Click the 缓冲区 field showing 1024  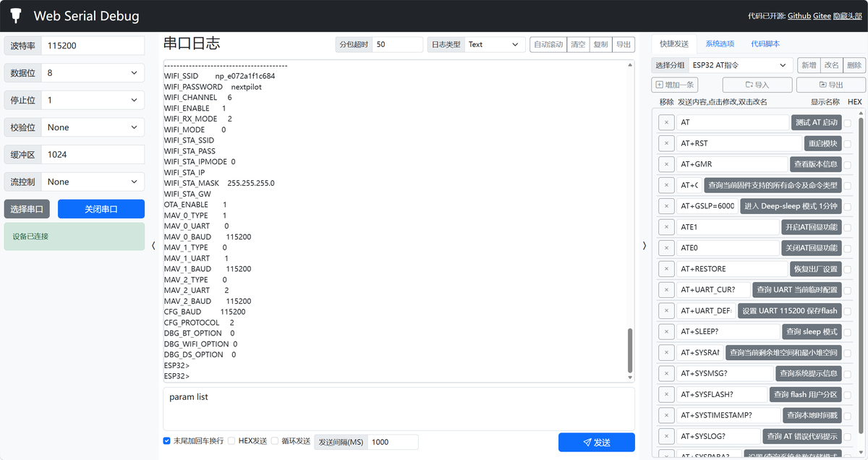pos(93,154)
